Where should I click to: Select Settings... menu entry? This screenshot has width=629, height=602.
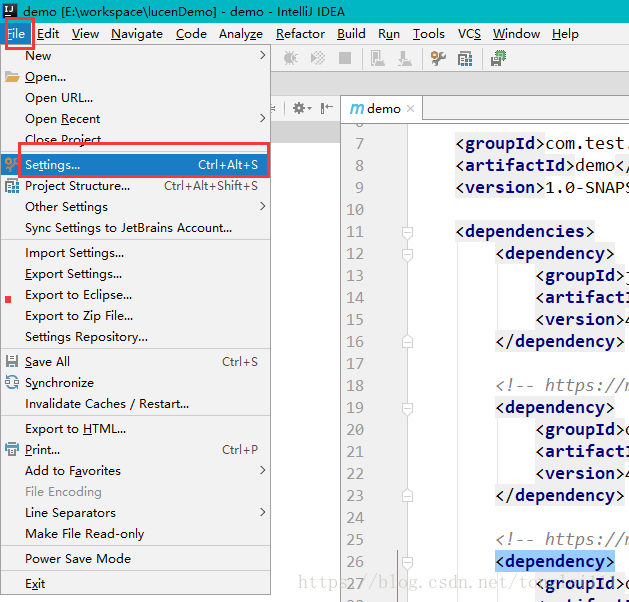coord(136,165)
